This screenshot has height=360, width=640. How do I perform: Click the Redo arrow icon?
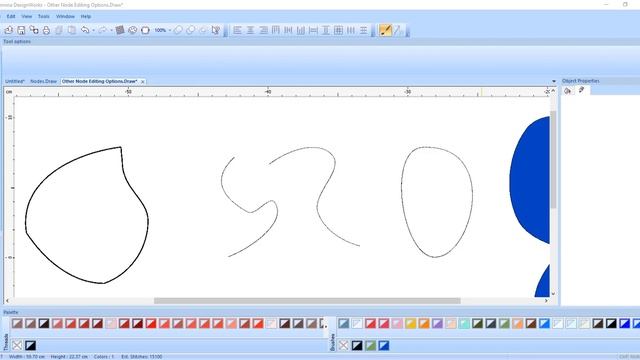click(x=102, y=30)
